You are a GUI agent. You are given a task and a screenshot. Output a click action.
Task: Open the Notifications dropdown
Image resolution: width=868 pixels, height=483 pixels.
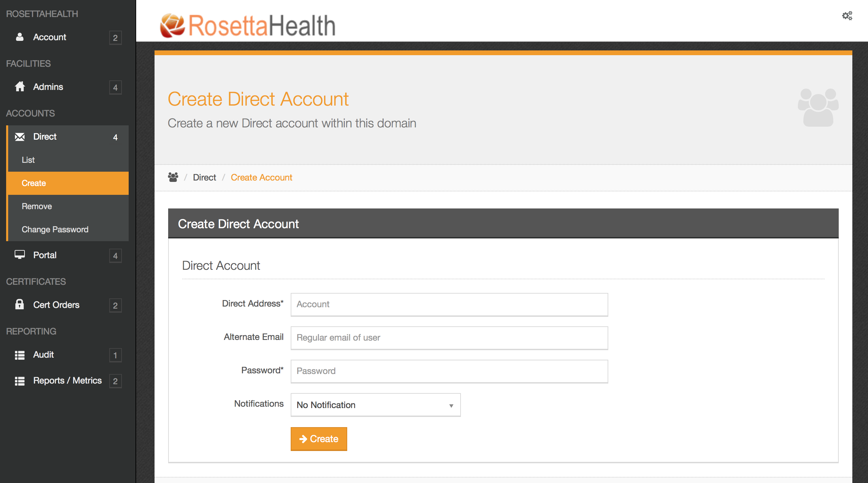(x=375, y=405)
